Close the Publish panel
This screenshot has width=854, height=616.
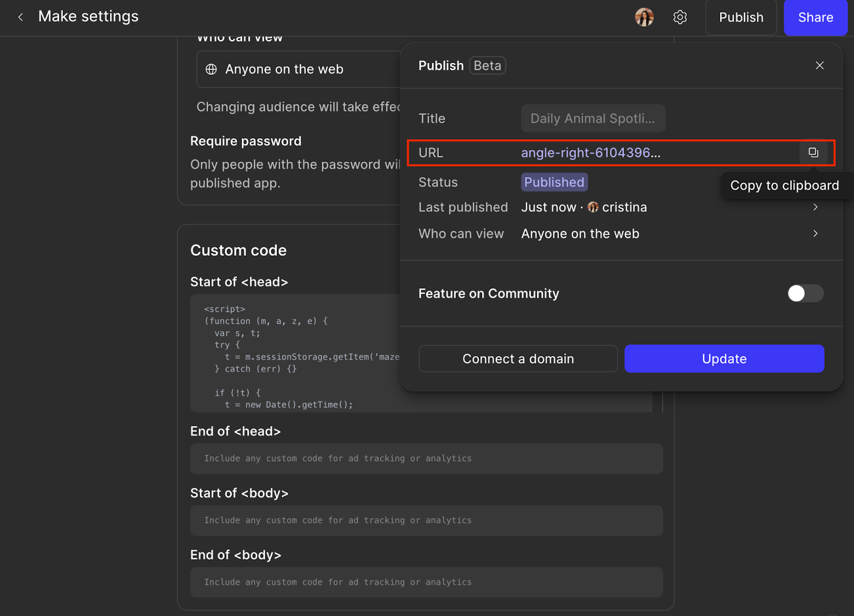(819, 66)
